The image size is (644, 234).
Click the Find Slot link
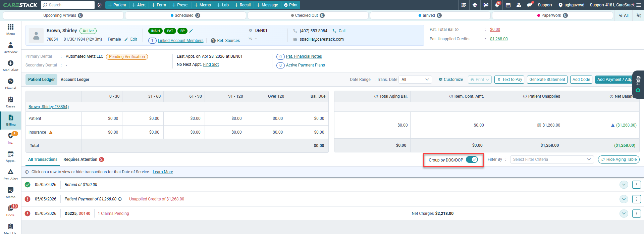coord(211,64)
